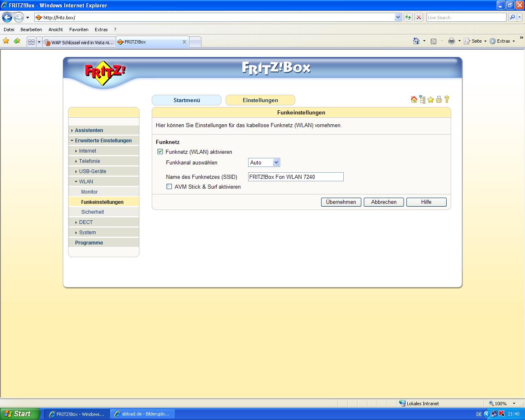
Task: Open the sitemap tree icon
Action: click(x=422, y=99)
